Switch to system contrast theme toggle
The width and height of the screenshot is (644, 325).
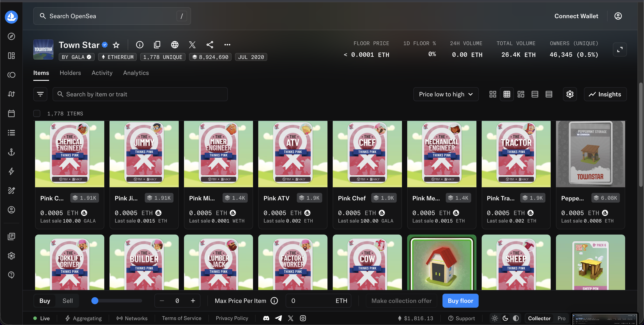click(516, 318)
